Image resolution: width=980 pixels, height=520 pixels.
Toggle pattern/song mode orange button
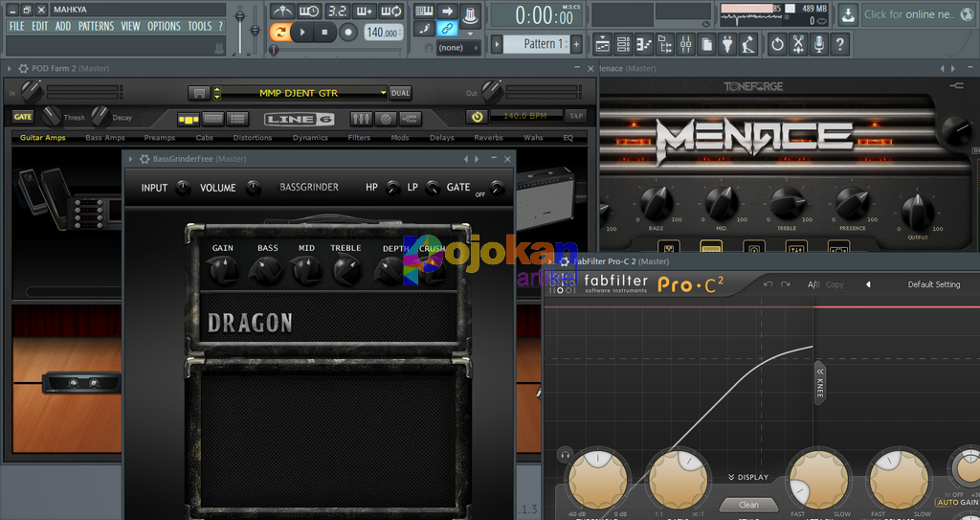pyautogui.click(x=280, y=32)
